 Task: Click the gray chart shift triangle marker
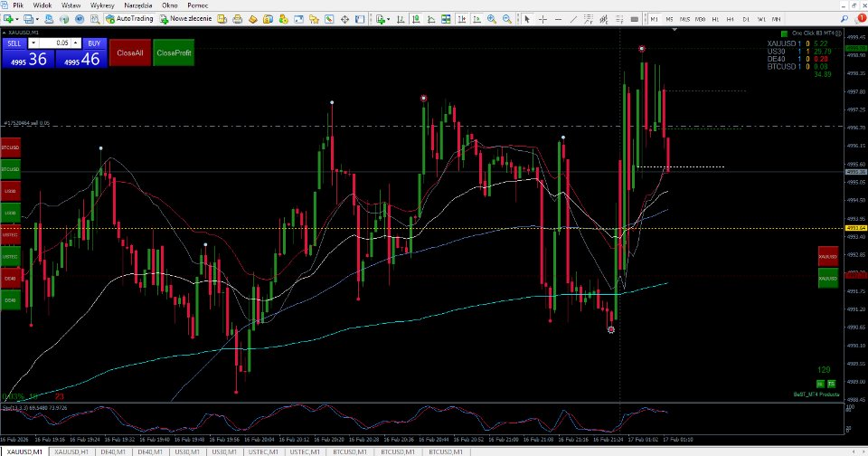click(x=675, y=29)
